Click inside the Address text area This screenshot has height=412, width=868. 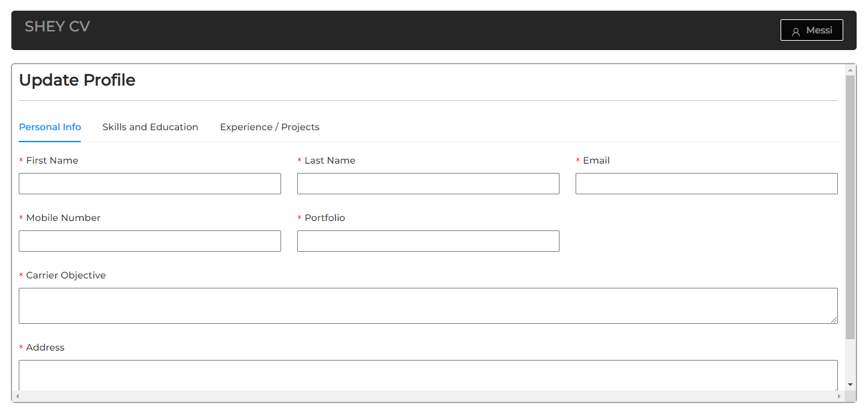[428, 375]
